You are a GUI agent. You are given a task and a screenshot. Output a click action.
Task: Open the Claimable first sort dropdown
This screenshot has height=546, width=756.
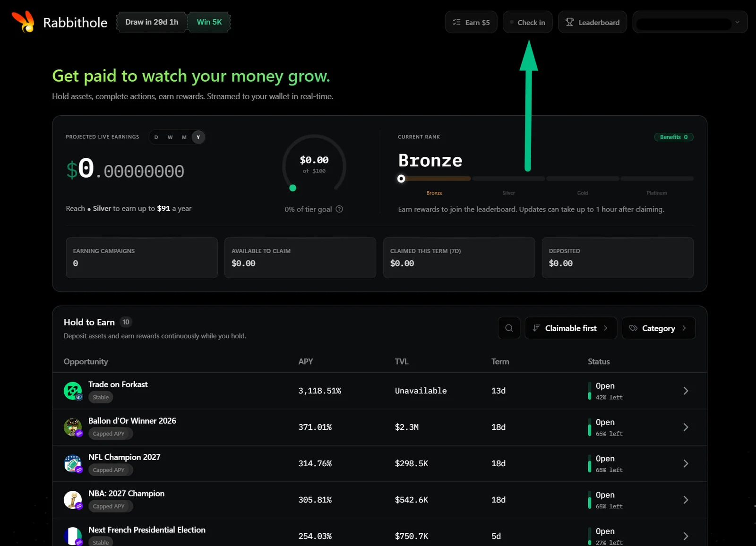click(x=571, y=328)
